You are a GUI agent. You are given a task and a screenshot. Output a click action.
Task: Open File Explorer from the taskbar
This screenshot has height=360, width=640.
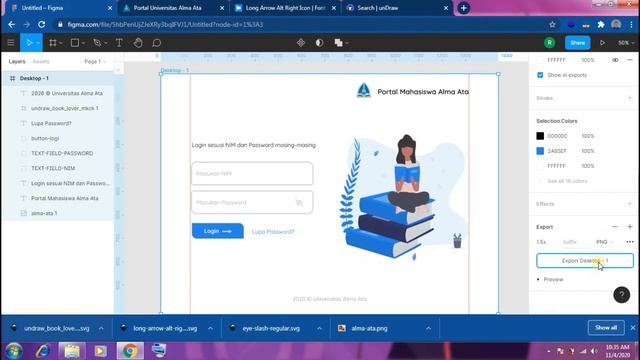[x=72, y=351]
